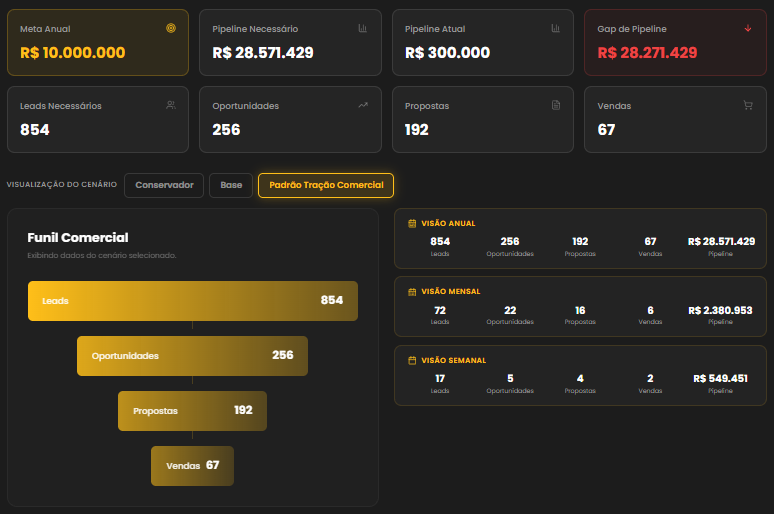Click the R$ 28.571.429 Pipeline in Visão Anual

click(721, 241)
